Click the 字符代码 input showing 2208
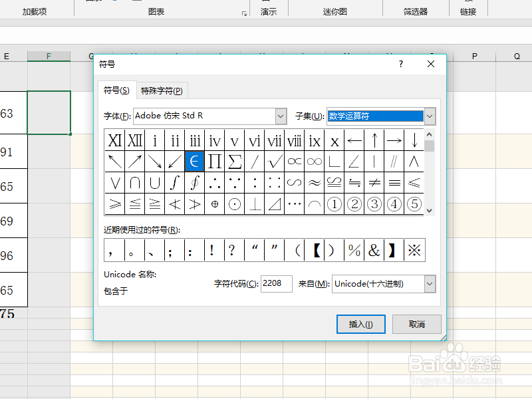Viewport: 532px width, 399px height. pyautogui.click(x=276, y=283)
